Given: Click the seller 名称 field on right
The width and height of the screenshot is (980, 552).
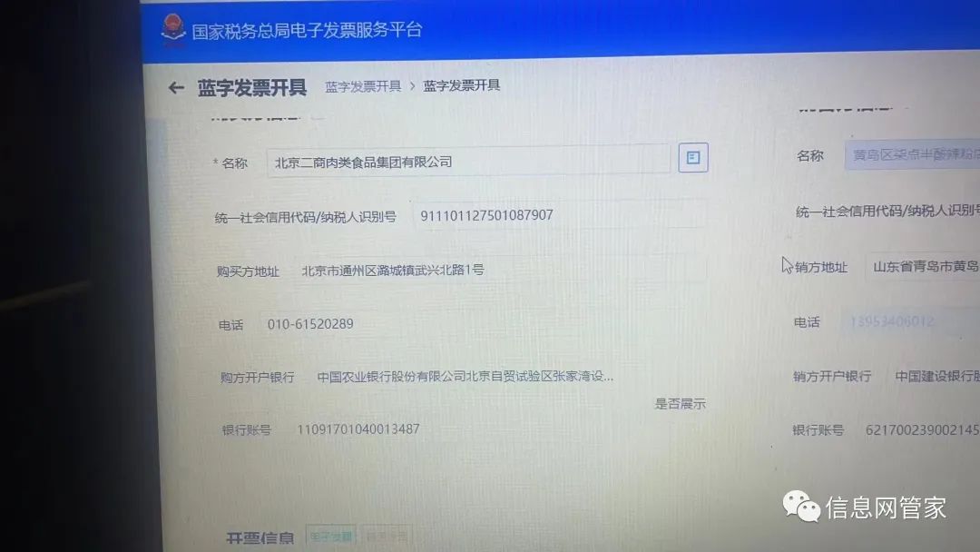Looking at the screenshot, I should [x=913, y=154].
